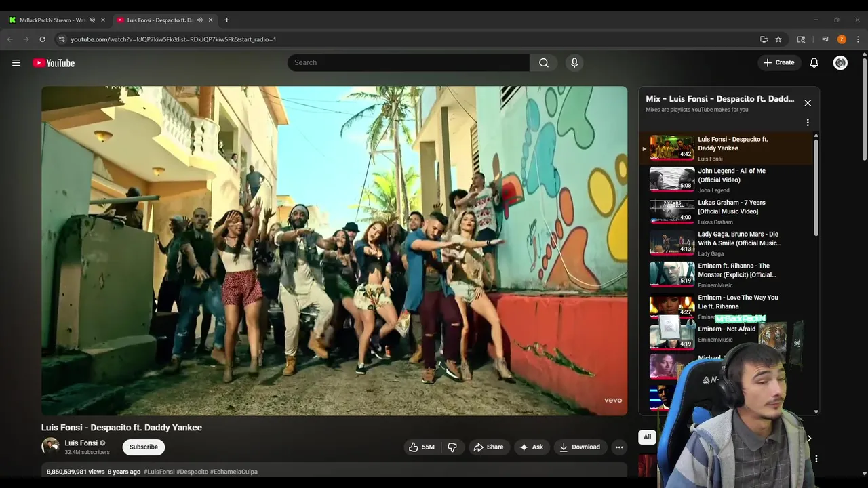Go to YouTube home via logo
Image resolution: width=868 pixels, height=488 pixels.
(x=54, y=63)
